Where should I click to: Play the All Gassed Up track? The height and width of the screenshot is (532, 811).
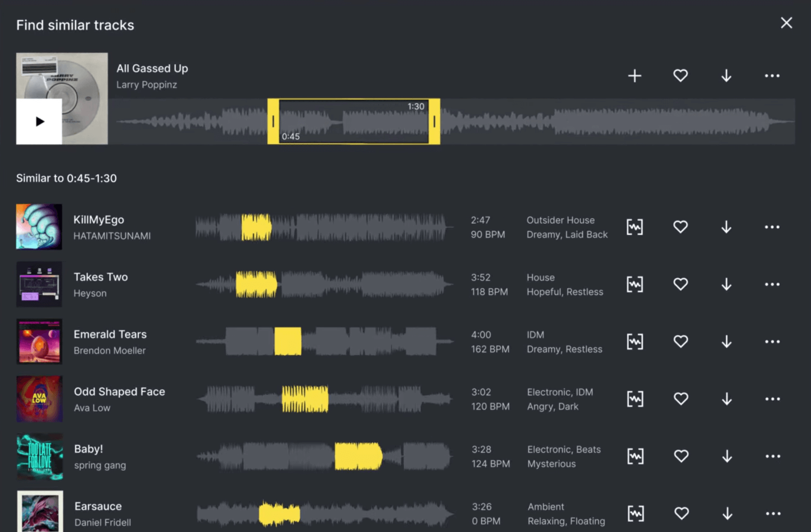pos(39,121)
